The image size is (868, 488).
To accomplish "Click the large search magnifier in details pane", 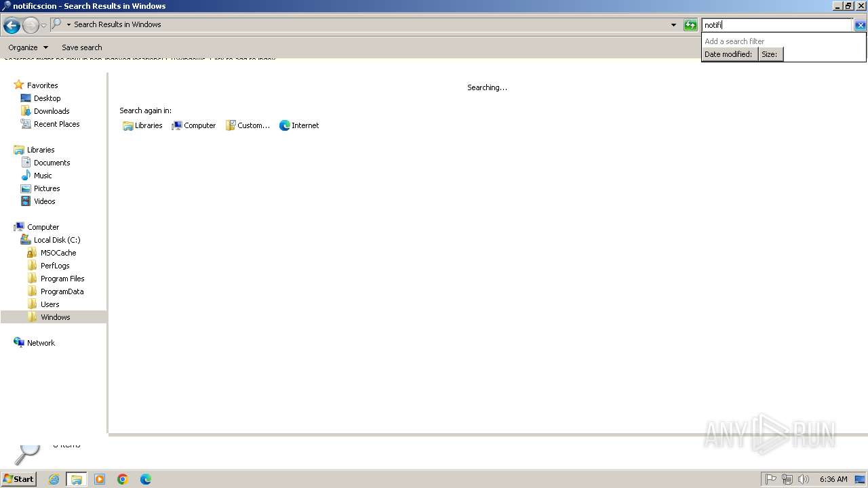I will tap(27, 453).
